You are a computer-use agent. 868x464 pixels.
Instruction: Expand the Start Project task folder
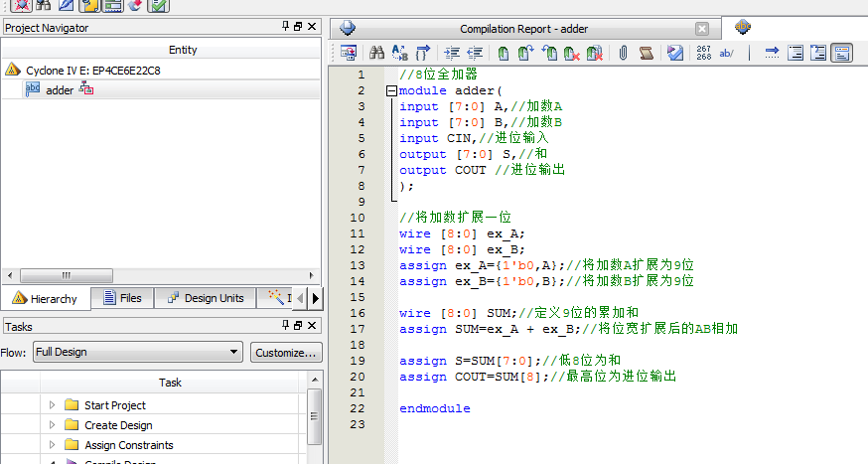click(x=53, y=405)
